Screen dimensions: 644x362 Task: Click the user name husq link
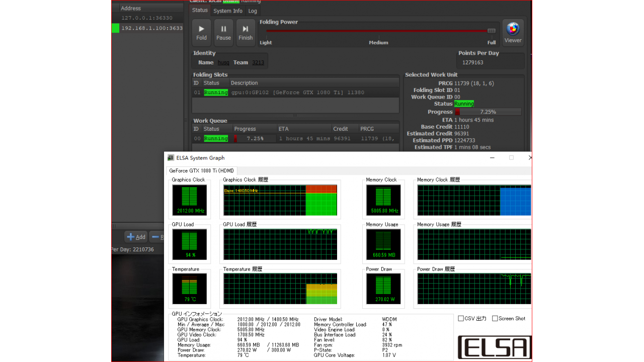pyautogui.click(x=223, y=62)
